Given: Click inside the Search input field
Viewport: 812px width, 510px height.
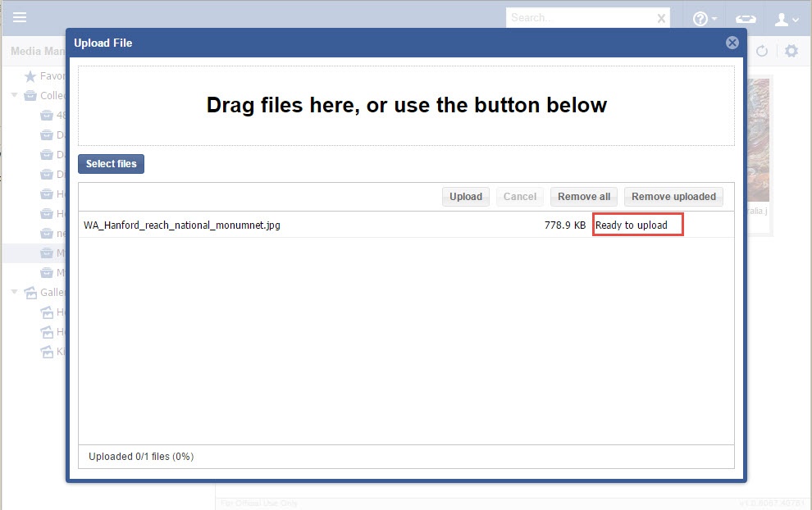Looking at the screenshot, I should tap(578, 18).
